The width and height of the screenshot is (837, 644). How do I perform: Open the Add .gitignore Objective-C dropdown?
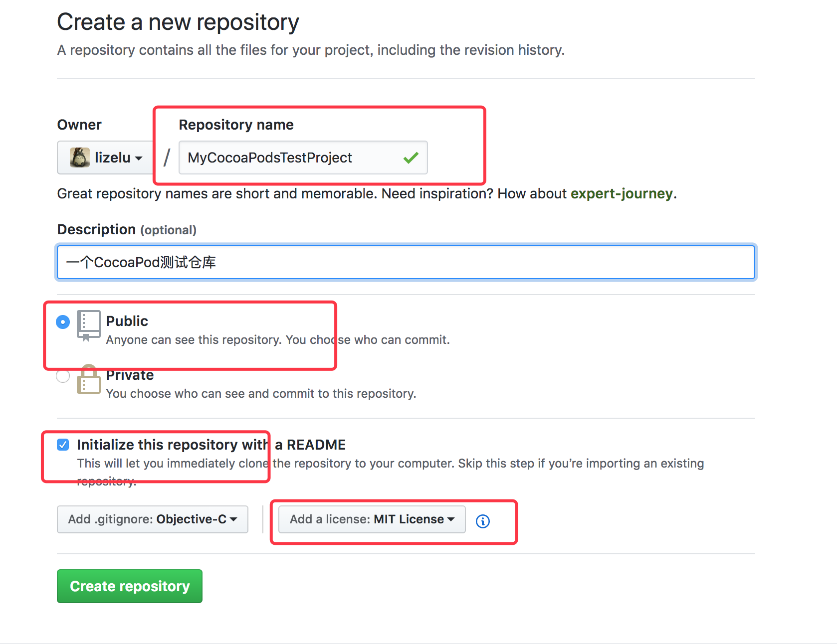tap(152, 519)
